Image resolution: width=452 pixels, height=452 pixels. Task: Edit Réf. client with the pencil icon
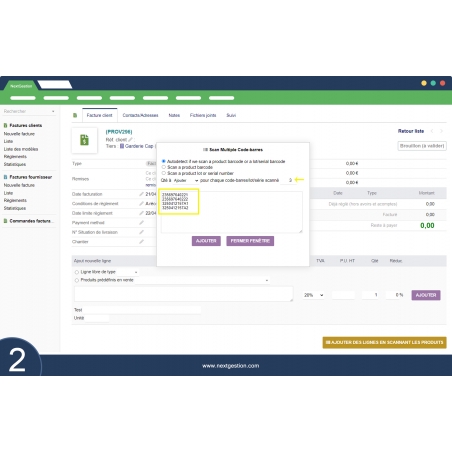coord(130,140)
